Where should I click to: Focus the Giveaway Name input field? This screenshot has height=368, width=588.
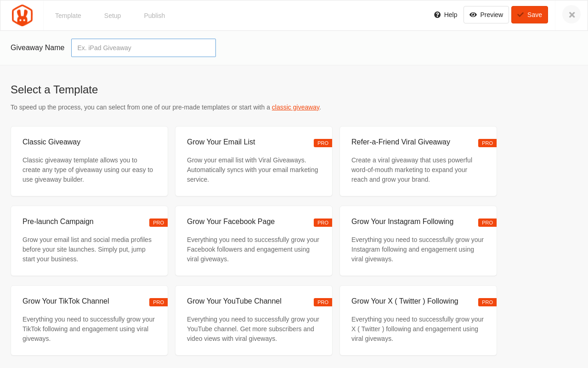(143, 48)
